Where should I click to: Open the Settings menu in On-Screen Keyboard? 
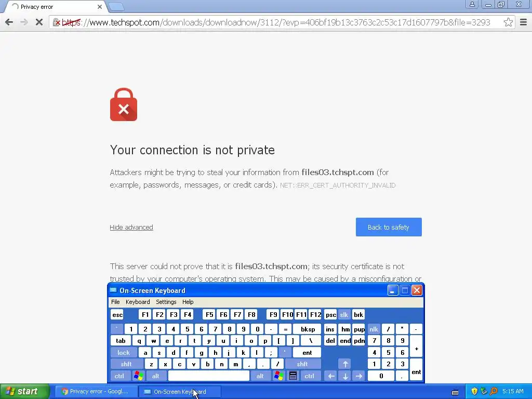click(x=166, y=302)
